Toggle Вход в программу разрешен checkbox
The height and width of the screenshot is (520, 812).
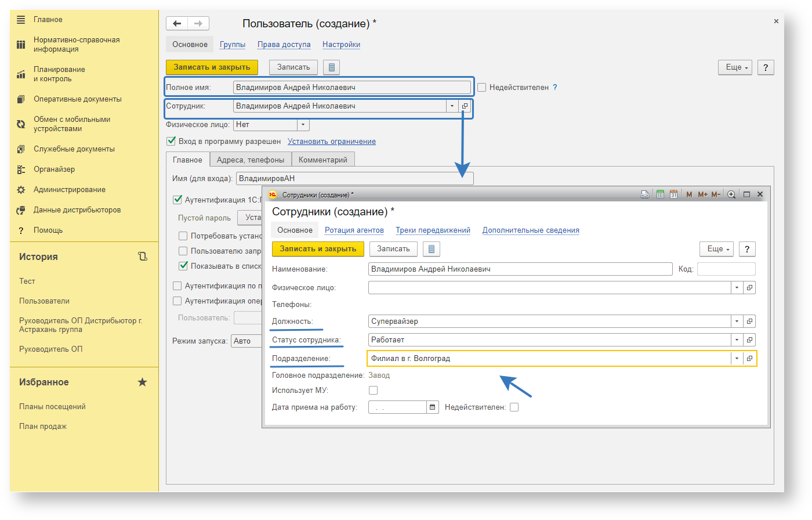click(171, 140)
